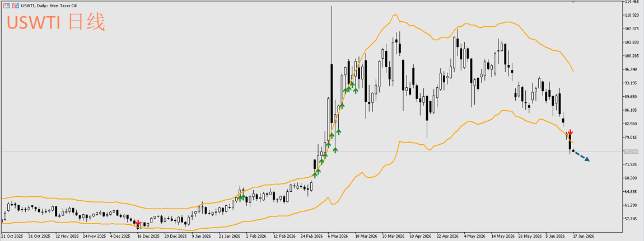The height and width of the screenshot is (241, 644).
Task: Click the 82.560 price scale label
Action: 631,124
